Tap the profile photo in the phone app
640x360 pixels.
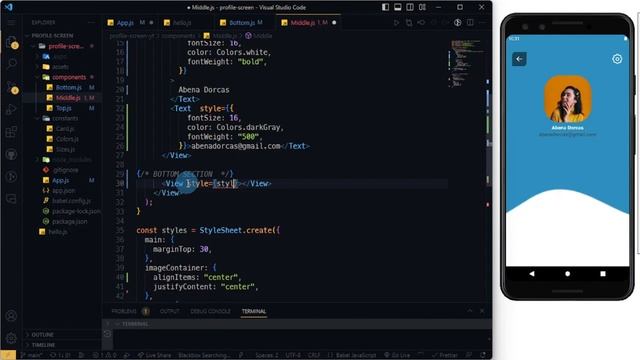pos(568,99)
